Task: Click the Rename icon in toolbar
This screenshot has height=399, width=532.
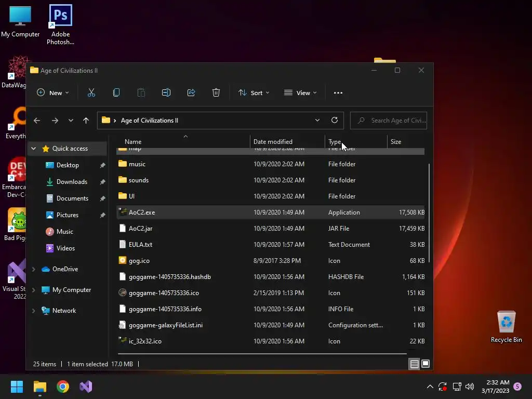Action: tap(166, 92)
